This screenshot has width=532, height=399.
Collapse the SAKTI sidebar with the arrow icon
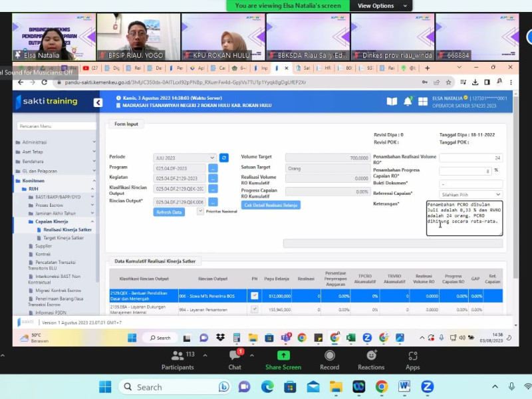click(98, 102)
